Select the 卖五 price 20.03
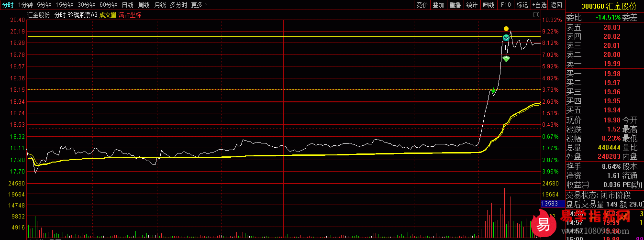Image resolution: width=644 pixels, height=240 pixels. point(611,27)
